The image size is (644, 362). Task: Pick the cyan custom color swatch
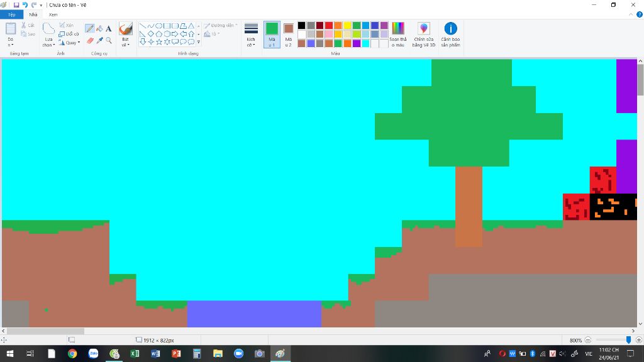365,43
